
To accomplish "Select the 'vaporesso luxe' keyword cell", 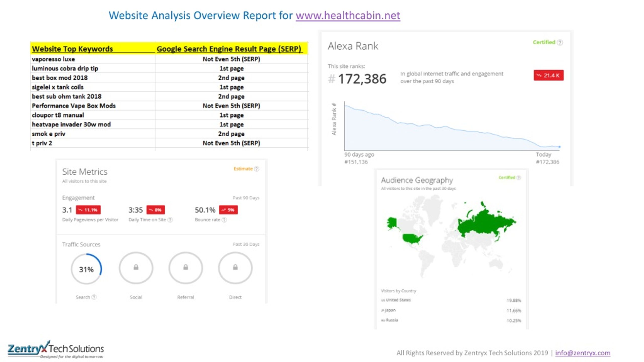I will pos(93,59).
